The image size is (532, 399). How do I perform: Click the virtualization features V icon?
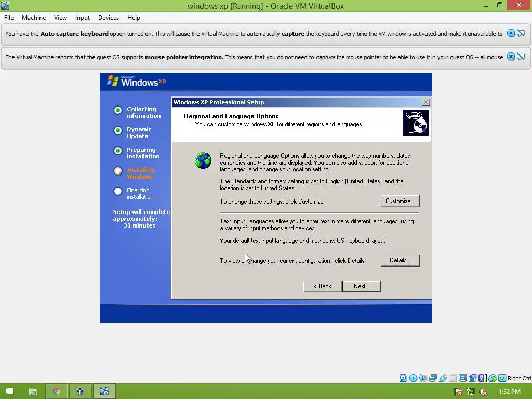[482, 378]
